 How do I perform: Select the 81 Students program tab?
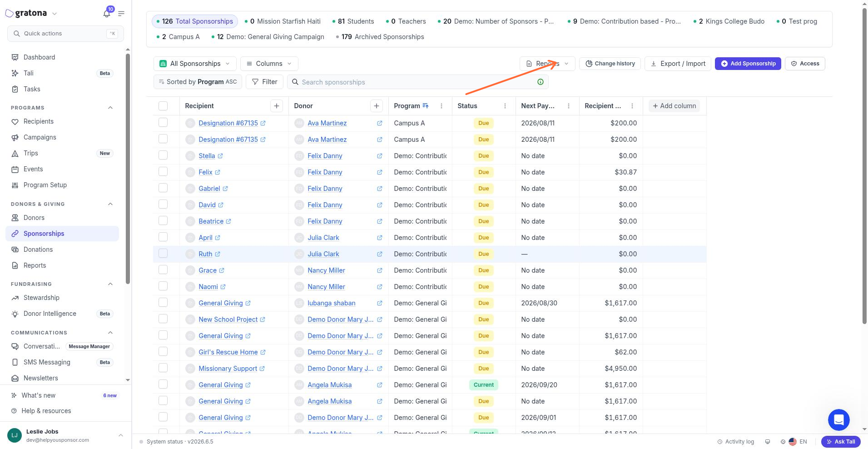(353, 21)
